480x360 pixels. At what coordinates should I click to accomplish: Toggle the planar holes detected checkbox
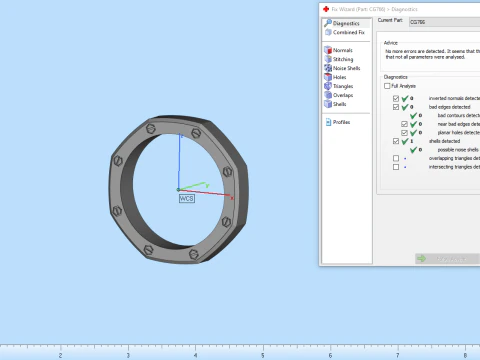[404, 133]
